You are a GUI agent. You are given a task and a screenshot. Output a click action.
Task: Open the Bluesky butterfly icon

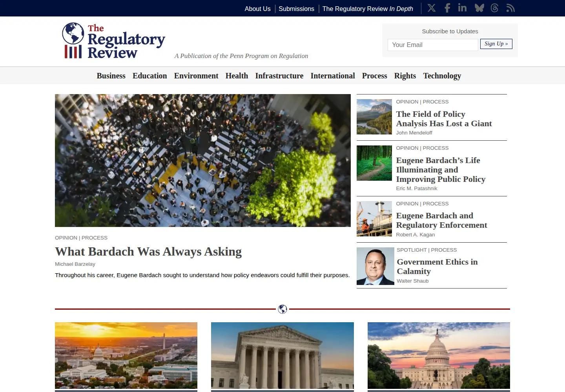tap(479, 8)
